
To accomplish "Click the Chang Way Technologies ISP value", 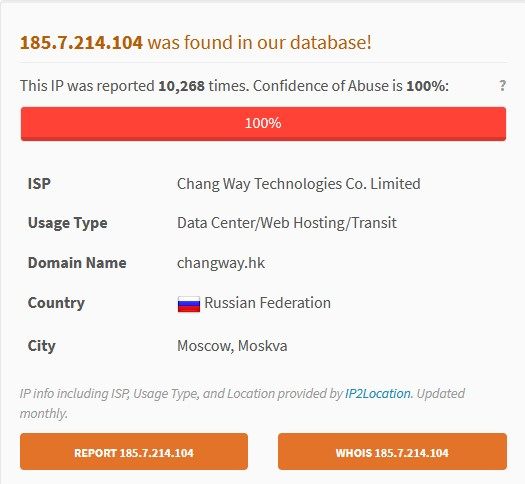I will coord(299,184).
